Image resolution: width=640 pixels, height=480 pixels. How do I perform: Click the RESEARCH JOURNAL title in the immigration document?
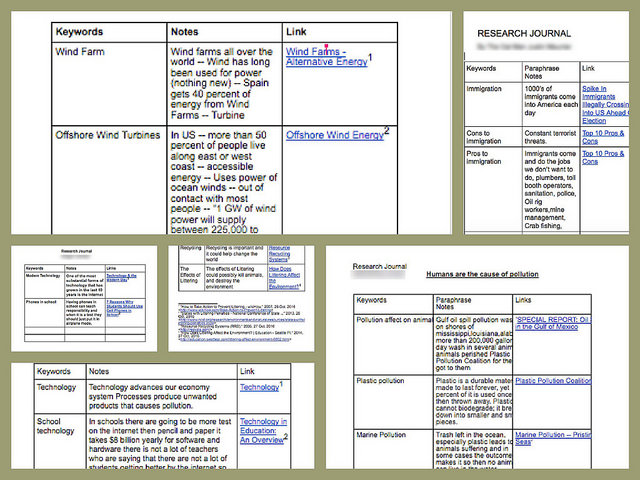(524, 33)
